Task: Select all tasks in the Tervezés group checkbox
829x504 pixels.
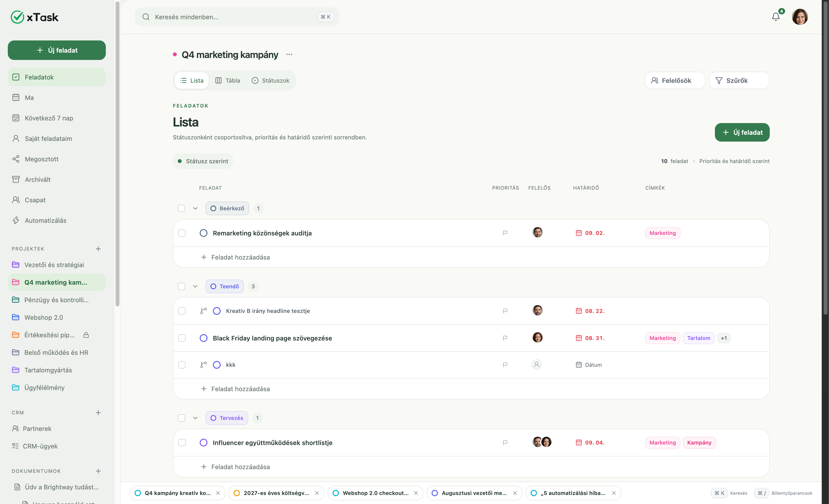Action: pyautogui.click(x=181, y=418)
